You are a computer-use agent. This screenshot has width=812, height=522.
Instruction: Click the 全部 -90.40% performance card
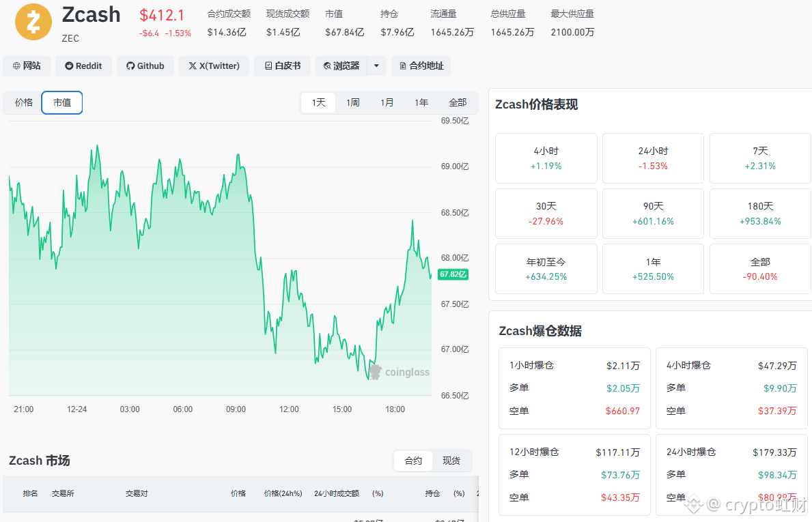coord(760,269)
